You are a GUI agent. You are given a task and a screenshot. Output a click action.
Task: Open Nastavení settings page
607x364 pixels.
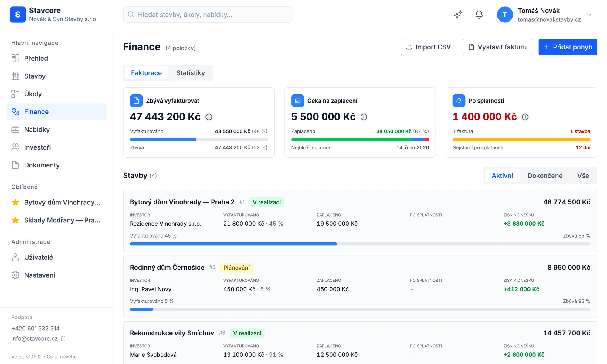pos(56,275)
